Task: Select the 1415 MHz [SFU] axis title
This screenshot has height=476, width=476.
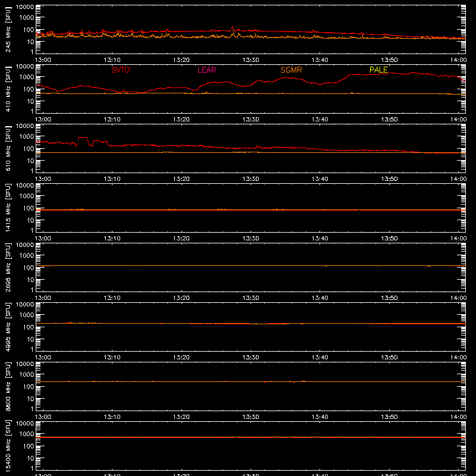Action: coord(8,208)
